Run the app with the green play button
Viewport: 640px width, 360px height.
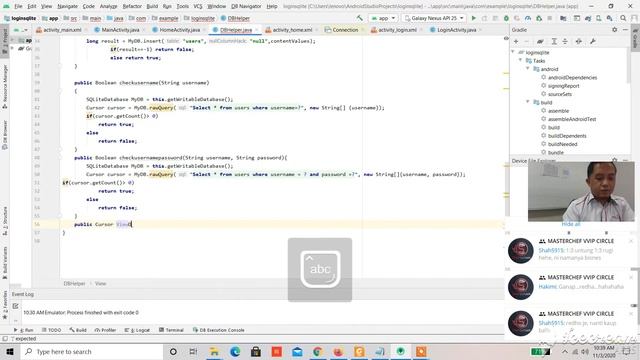pyautogui.click(x=473, y=18)
